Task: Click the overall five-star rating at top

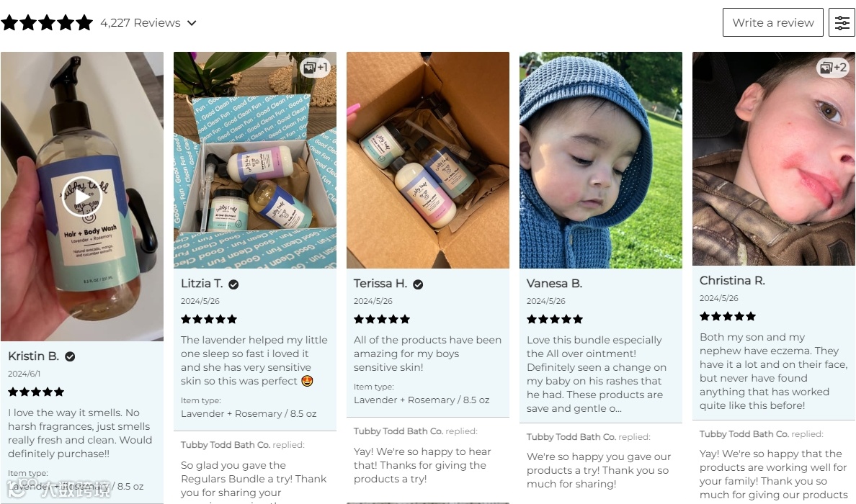Action: tap(47, 23)
